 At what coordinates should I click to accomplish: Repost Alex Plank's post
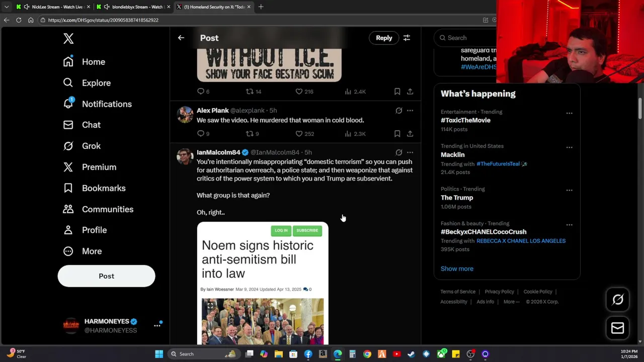tap(252, 134)
